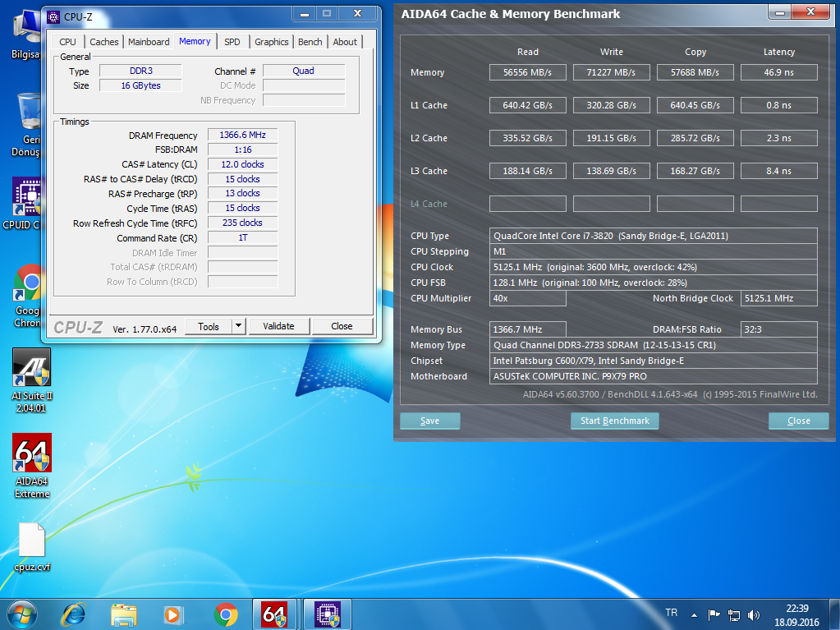Open the Mainboard tab
Image resolution: width=840 pixels, height=630 pixels.
[149, 42]
